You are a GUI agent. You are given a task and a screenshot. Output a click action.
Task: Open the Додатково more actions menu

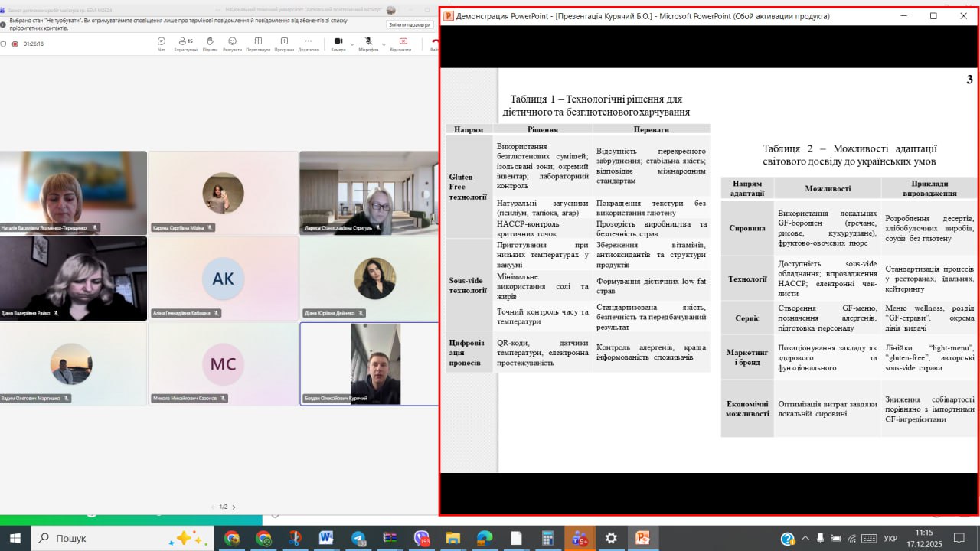(308, 43)
